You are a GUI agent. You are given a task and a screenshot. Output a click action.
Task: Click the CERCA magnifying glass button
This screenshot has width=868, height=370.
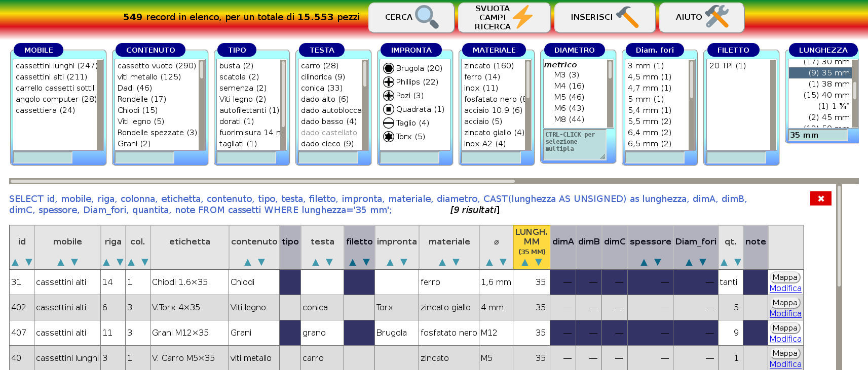pyautogui.click(x=411, y=17)
